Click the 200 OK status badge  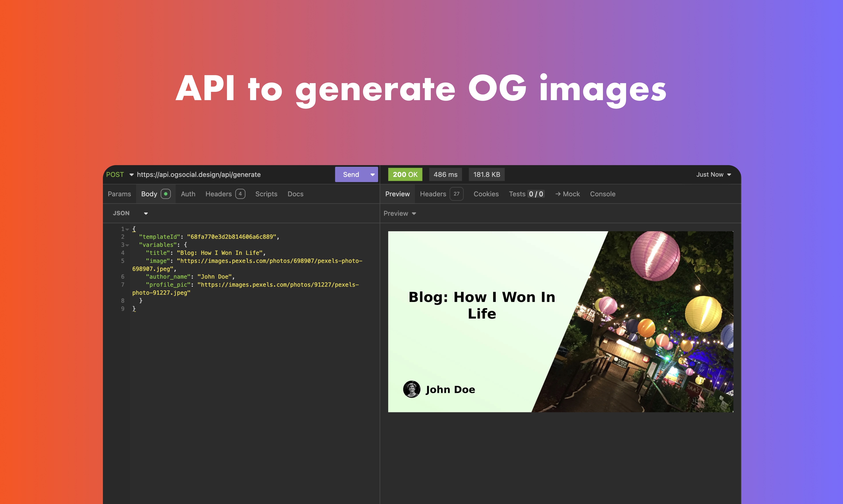click(x=405, y=175)
